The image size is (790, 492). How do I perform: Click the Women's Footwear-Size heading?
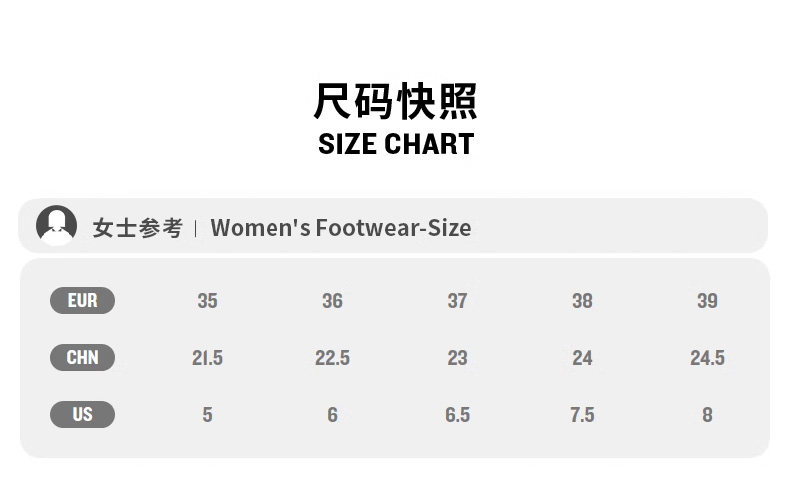(x=340, y=228)
